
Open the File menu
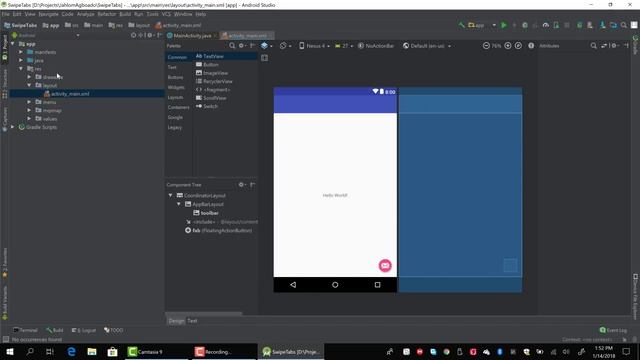(x=6, y=14)
